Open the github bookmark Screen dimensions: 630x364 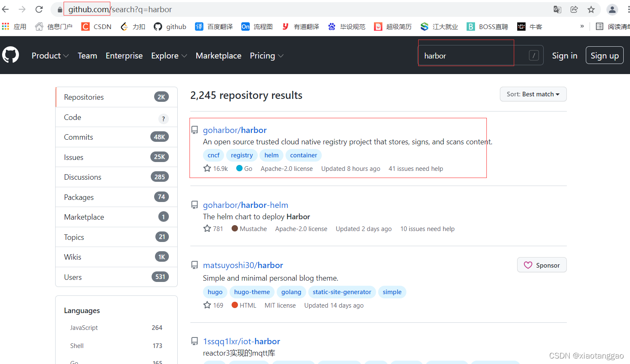pyautogui.click(x=170, y=27)
